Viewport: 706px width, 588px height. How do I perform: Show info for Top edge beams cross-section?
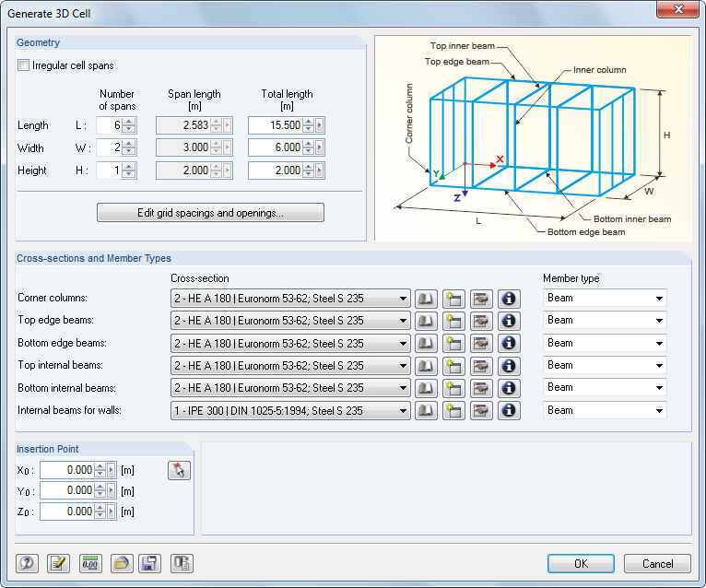(509, 321)
